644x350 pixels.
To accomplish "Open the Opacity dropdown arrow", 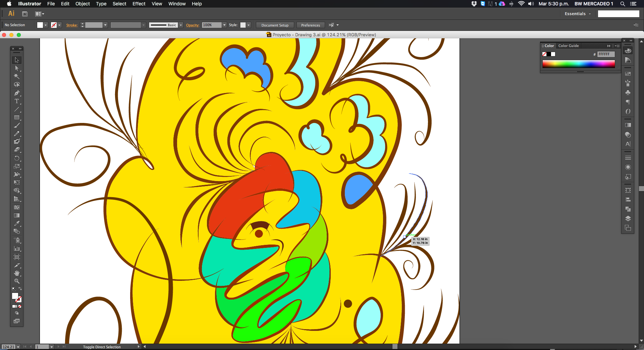I will pyautogui.click(x=224, y=25).
